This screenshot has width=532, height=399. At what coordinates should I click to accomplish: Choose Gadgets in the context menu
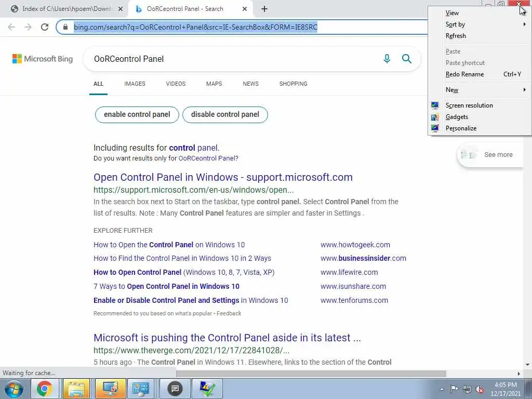click(480, 117)
